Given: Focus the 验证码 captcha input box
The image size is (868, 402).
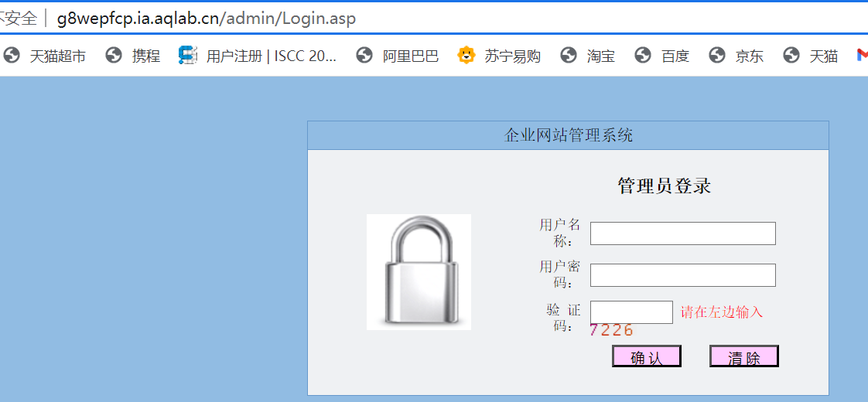Looking at the screenshot, I should [631, 312].
